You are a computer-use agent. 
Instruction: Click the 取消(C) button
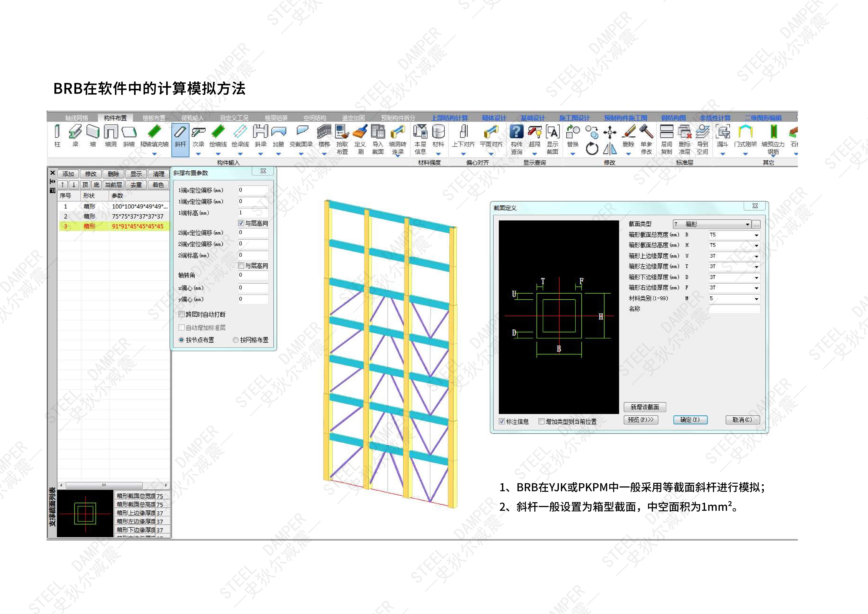(x=742, y=420)
